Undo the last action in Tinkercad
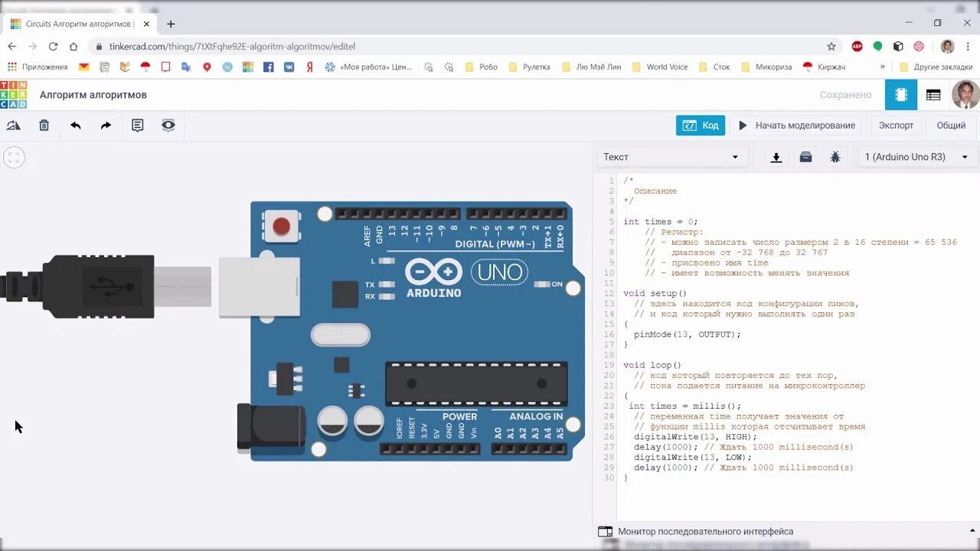The image size is (980, 551). [x=75, y=126]
